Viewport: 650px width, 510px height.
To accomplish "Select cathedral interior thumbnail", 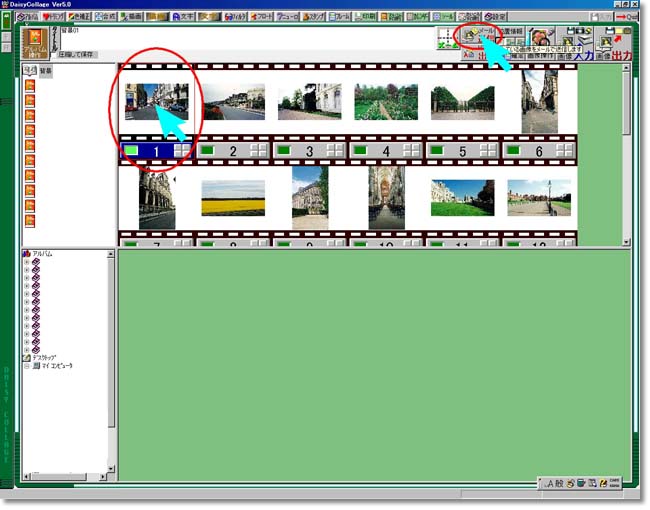I will (x=386, y=198).
